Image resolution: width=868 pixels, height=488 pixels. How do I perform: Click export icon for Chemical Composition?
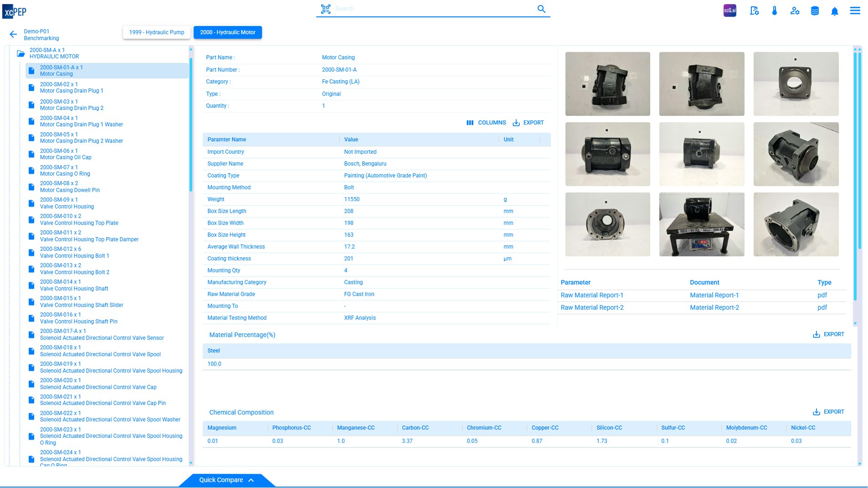816,412
